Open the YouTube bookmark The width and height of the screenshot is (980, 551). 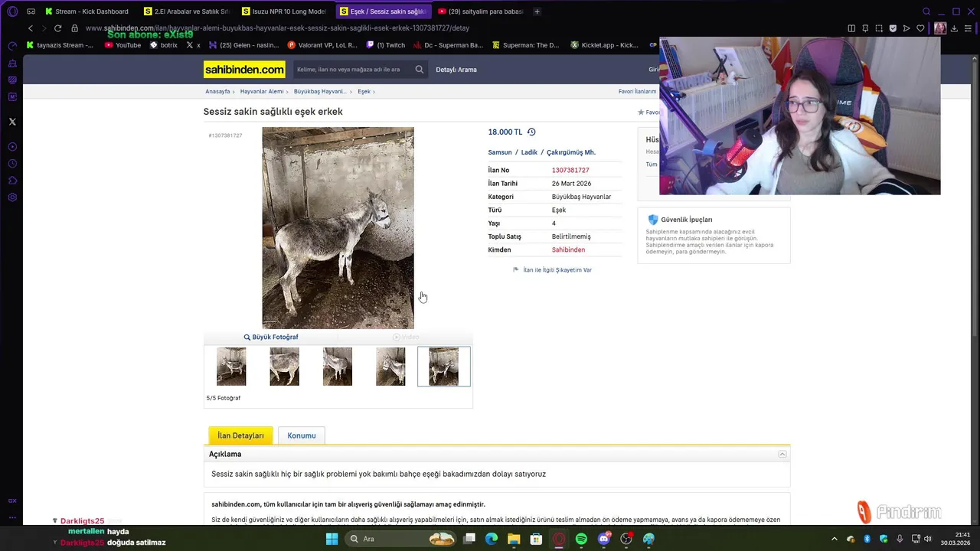122,45
